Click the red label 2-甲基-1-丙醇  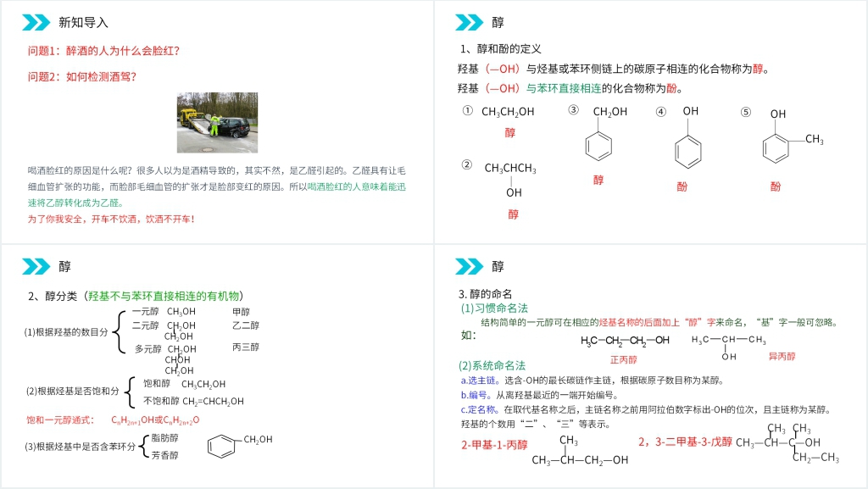(x=494, y=444)
